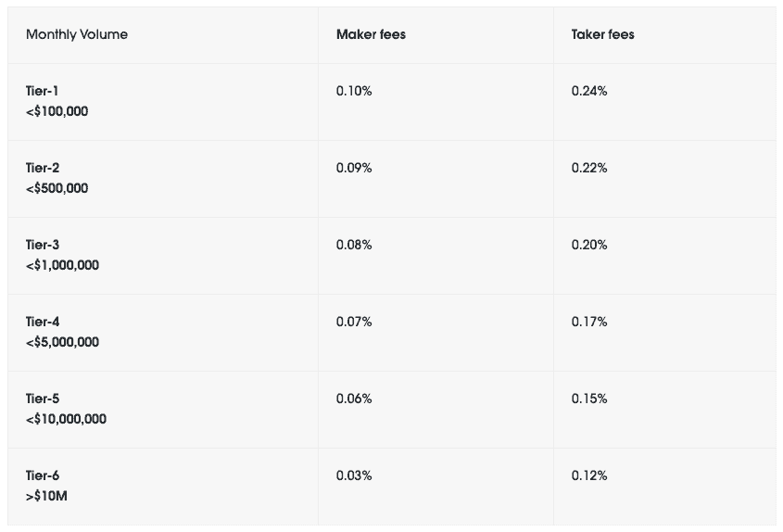Select Tier-4 maker fee 0.07%
The height and width of the screenshot is (532, 783).
click(354, 322)
